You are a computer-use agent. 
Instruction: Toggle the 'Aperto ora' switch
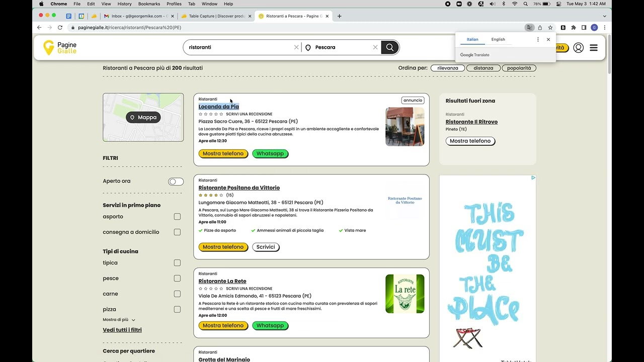pyautogui.click(x=176, y=182)
